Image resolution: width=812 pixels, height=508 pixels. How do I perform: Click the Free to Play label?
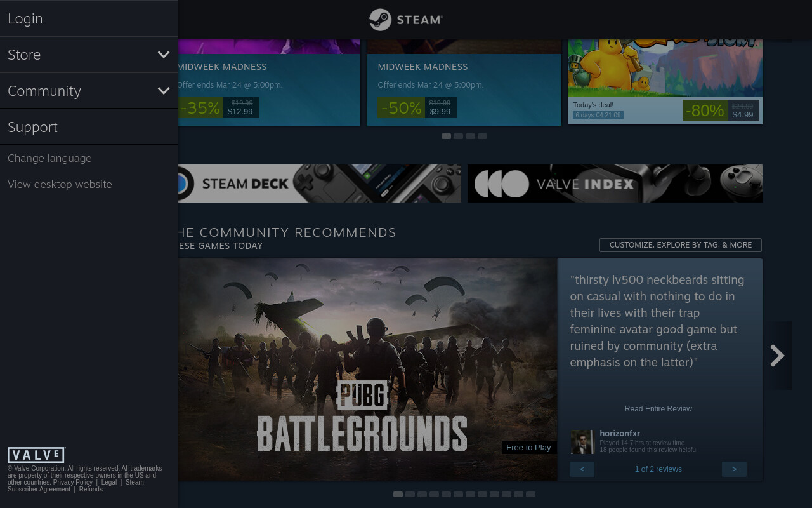[x=528, y=448]
